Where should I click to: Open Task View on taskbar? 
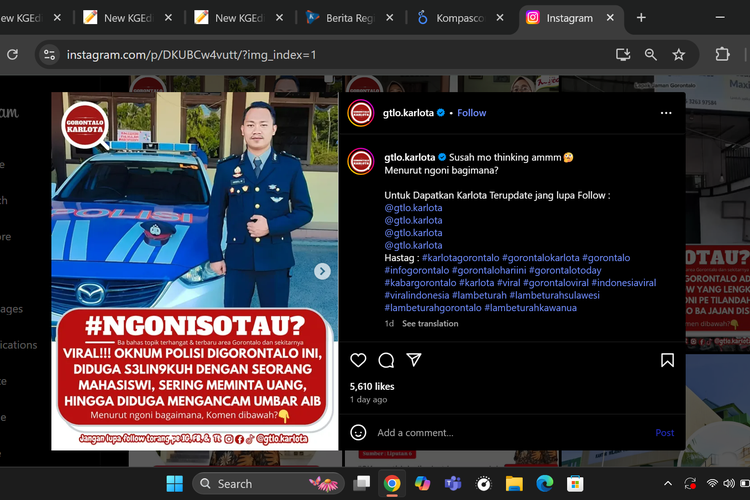coord(362,484)
